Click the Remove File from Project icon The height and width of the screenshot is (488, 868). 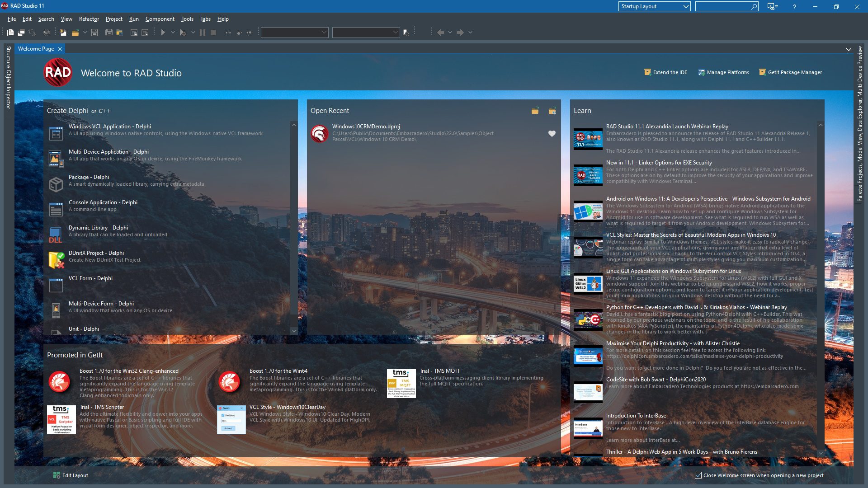(145, 33)
